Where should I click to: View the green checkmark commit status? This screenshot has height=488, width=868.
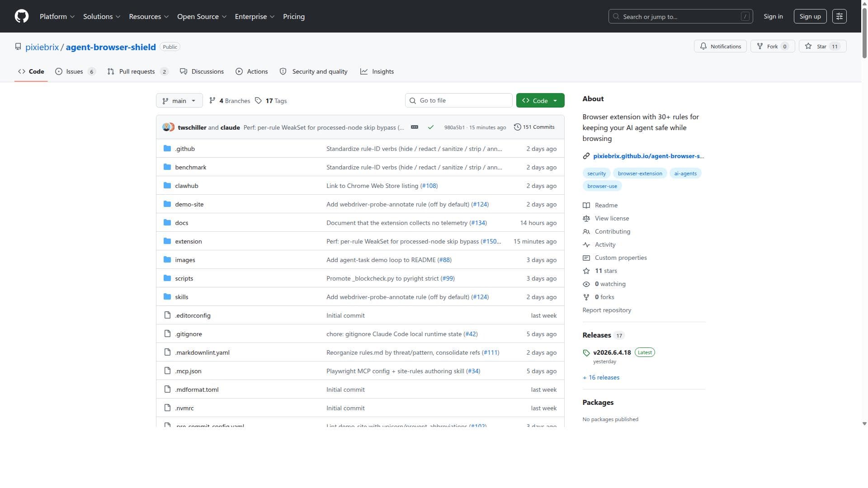coord(431,127)
